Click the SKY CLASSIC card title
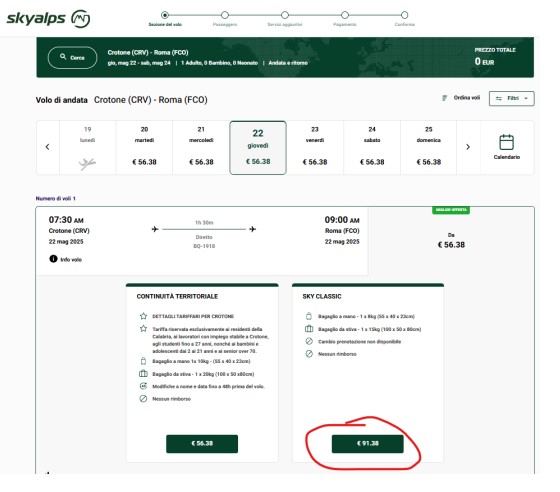 [x=322, y=296]
